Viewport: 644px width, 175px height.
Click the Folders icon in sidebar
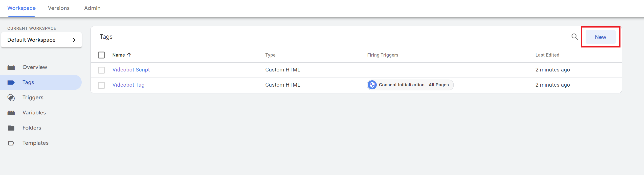(11, 128)
